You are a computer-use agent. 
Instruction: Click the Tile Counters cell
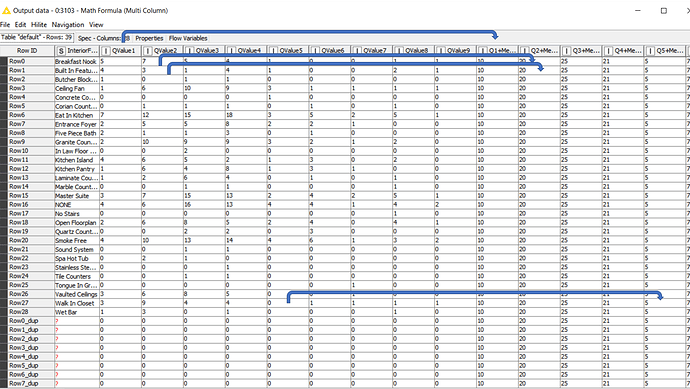click(x=77, y=276)
